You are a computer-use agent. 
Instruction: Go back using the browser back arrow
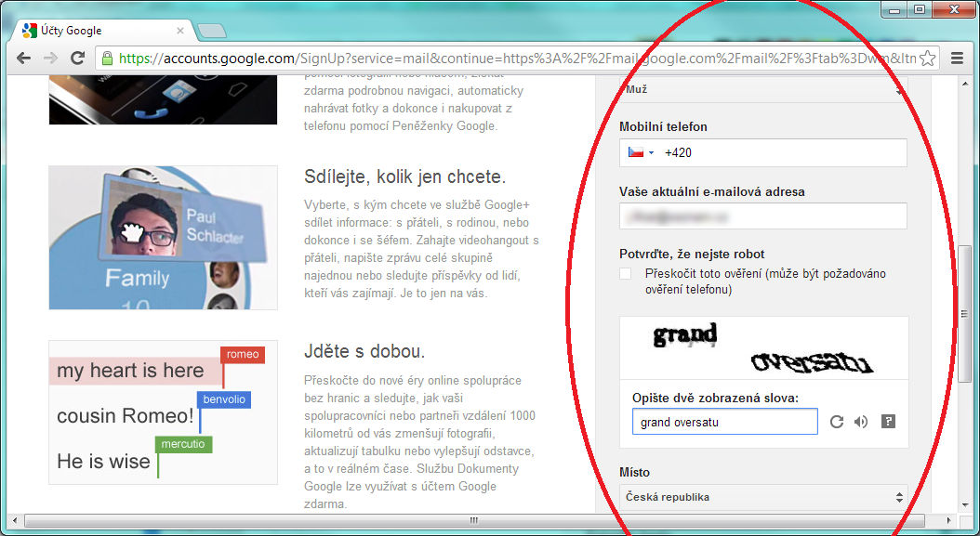coord(24,59)
